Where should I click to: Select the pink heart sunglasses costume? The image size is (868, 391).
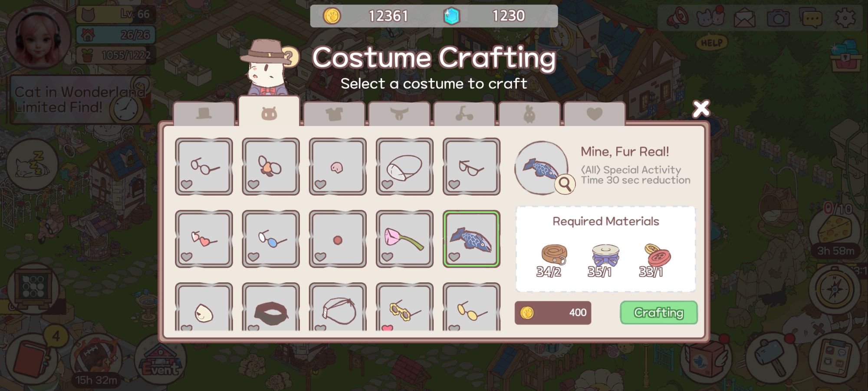(204, 239)
